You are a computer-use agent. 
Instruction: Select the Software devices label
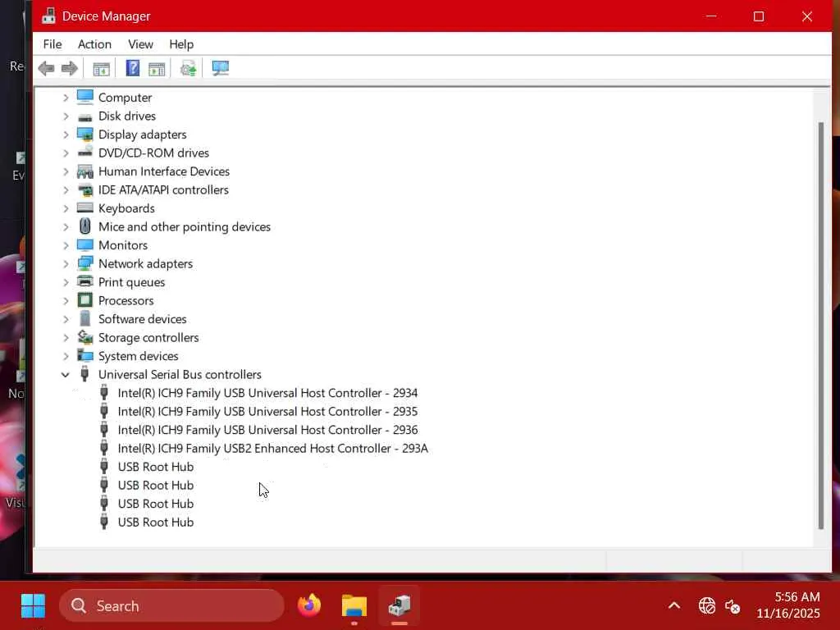point(143,319)
